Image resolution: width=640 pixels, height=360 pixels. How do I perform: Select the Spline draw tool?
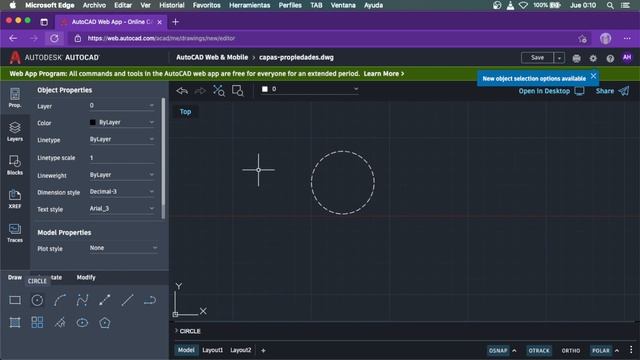pyautogui.click(x=82, y=300)
